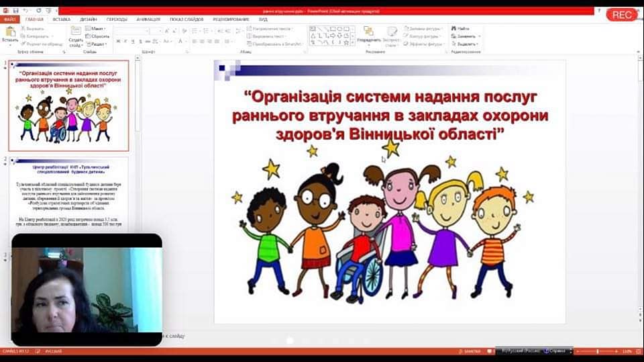Select the rectangle shape in shapes gallery
The width and height of the screenshot is (644, 362).
point(333,29)
